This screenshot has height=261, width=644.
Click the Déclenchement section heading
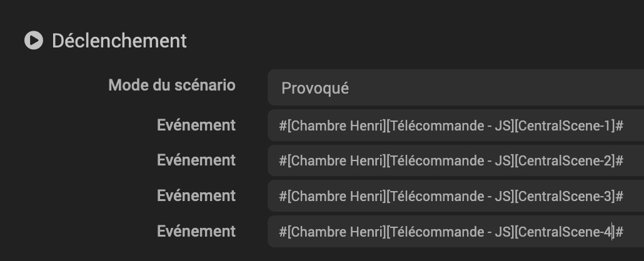[119, 41]
